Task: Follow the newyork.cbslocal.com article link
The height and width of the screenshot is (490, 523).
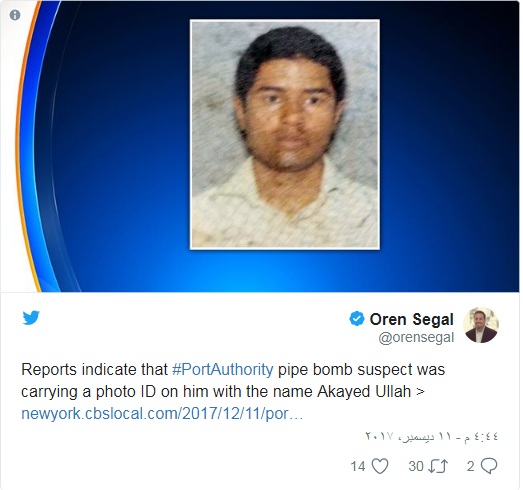Action: point(162,414)
